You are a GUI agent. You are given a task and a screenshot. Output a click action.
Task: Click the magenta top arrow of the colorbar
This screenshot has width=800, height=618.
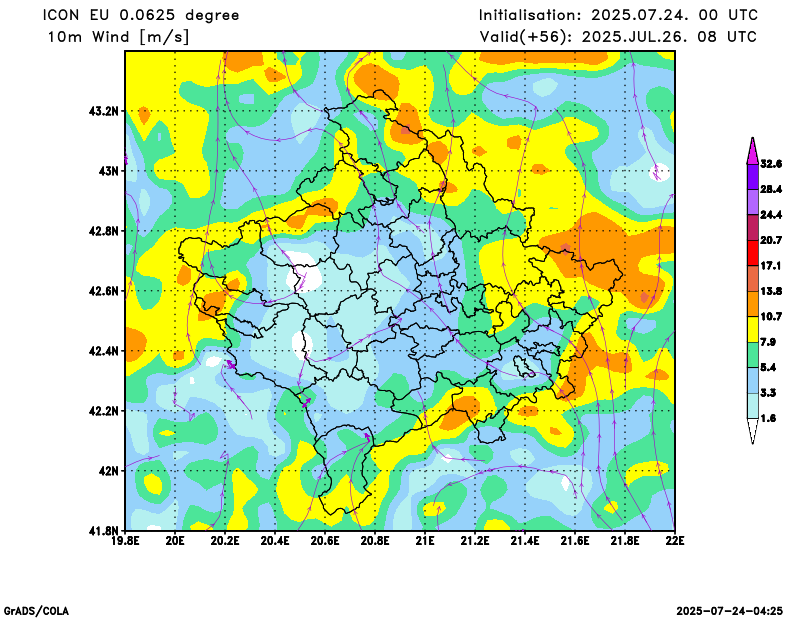(x=753, y=151)
